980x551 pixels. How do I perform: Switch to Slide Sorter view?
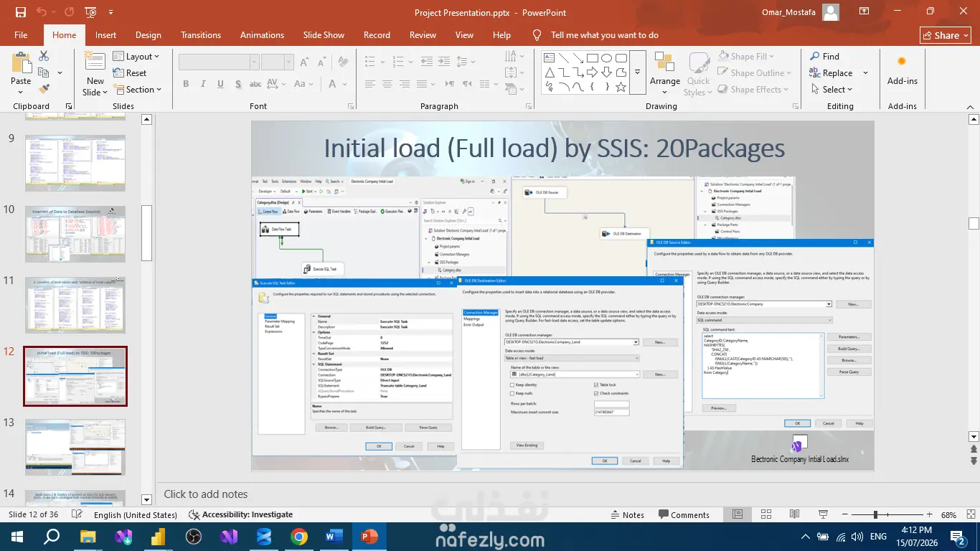[x=766, y=514]
